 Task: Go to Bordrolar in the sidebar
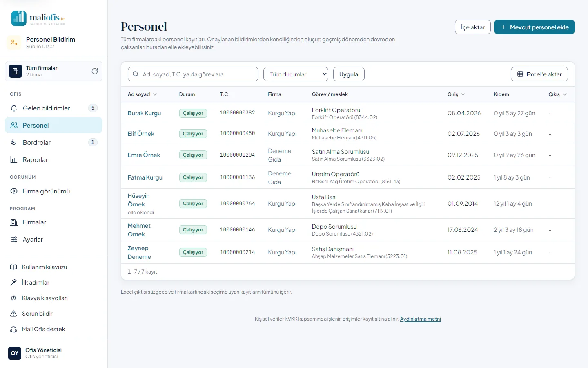tap(53, 143)
